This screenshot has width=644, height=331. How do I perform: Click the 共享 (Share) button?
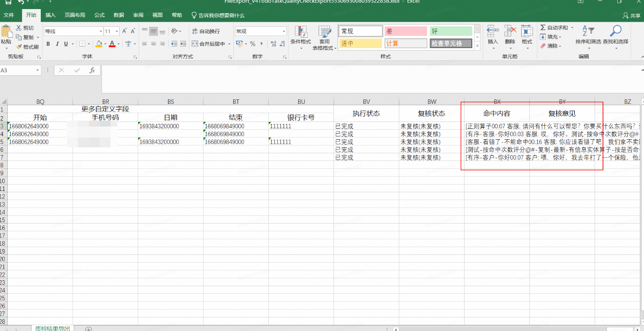[631, 15]
